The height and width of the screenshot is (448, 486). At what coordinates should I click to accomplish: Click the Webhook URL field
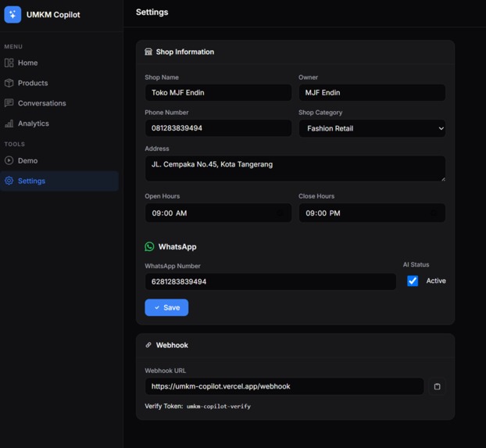[x=284, y=386]
